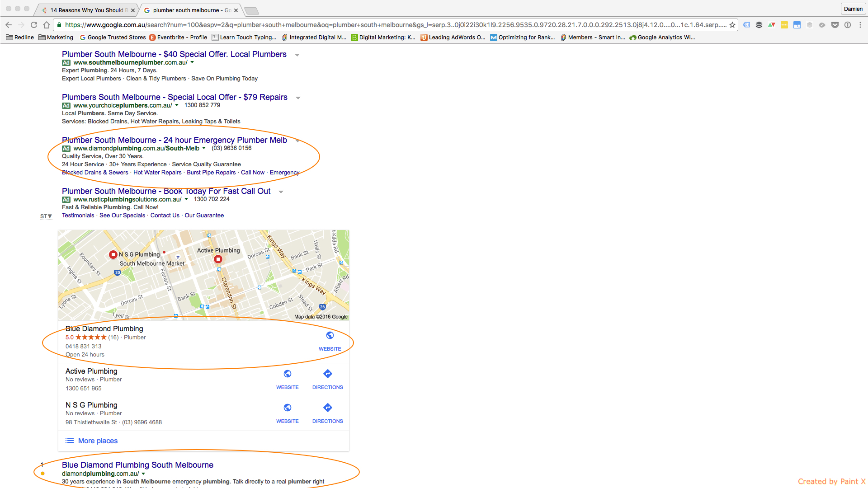
Task: Click the browser forward arrow
Action: (21, 25)
